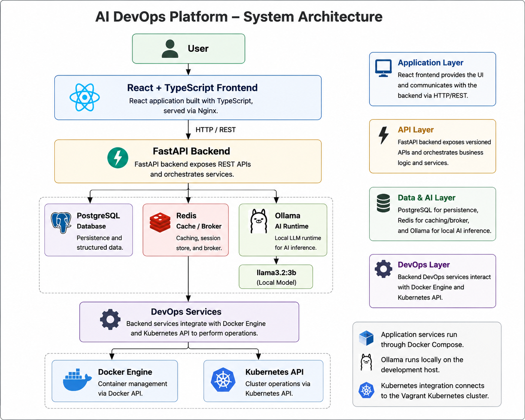This screenshot has height=420, width=525.
Task: Click the Data & AI Layer database icon
Action: pos(383,203)
